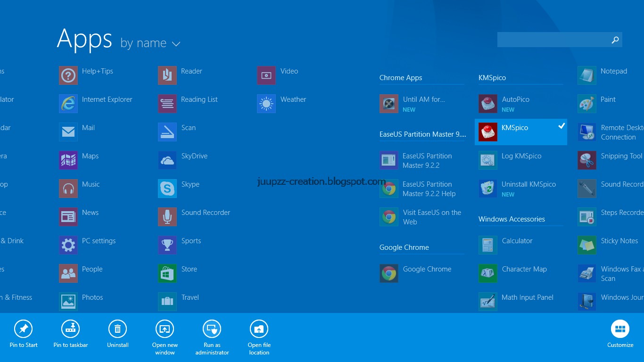Open the Mail app icon
Image resolution: width=644 pixels, height=362 pixels.
tap(68, 132)
